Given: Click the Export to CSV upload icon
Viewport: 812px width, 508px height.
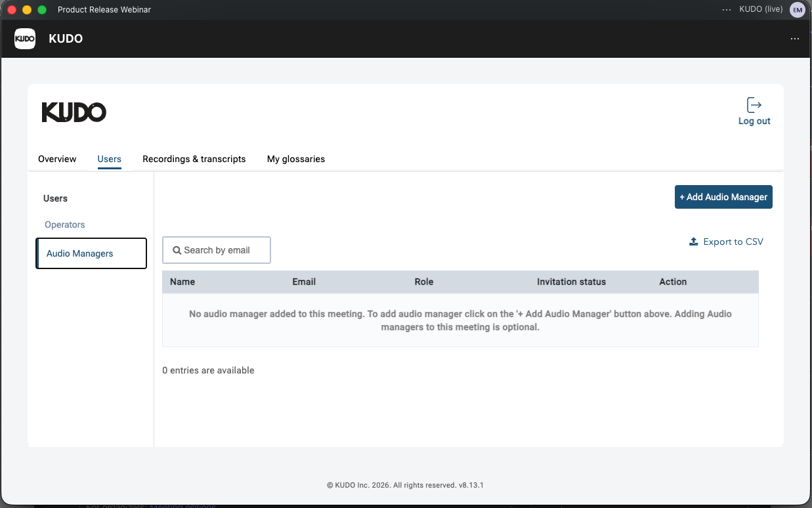Looking at the screenshot, I should pos(693,242).
